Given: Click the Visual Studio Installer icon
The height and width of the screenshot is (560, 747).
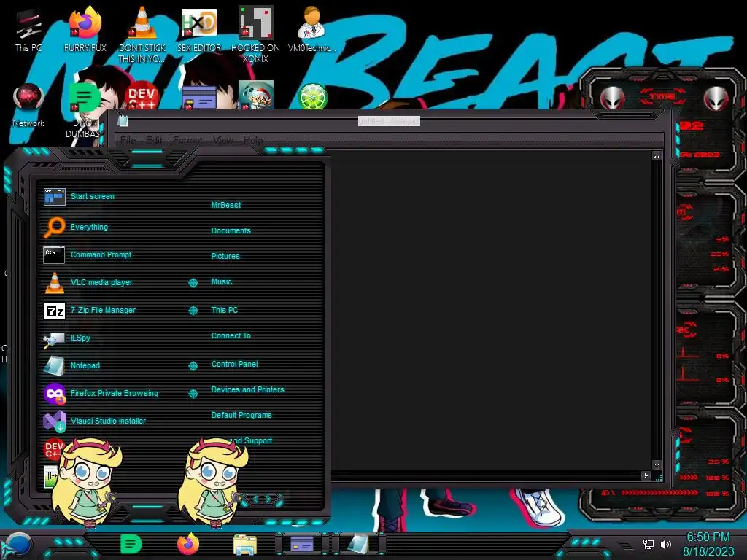Looking at the screenshot, I should (54, 421).
